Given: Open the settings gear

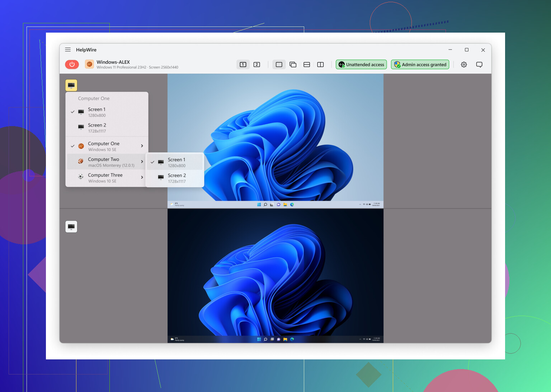Looking at the screenshot, I should coord(464,64).
